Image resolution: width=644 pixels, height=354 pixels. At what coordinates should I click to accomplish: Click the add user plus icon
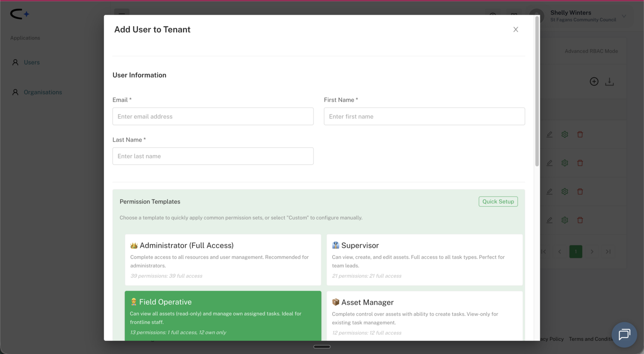pos(594,81)
